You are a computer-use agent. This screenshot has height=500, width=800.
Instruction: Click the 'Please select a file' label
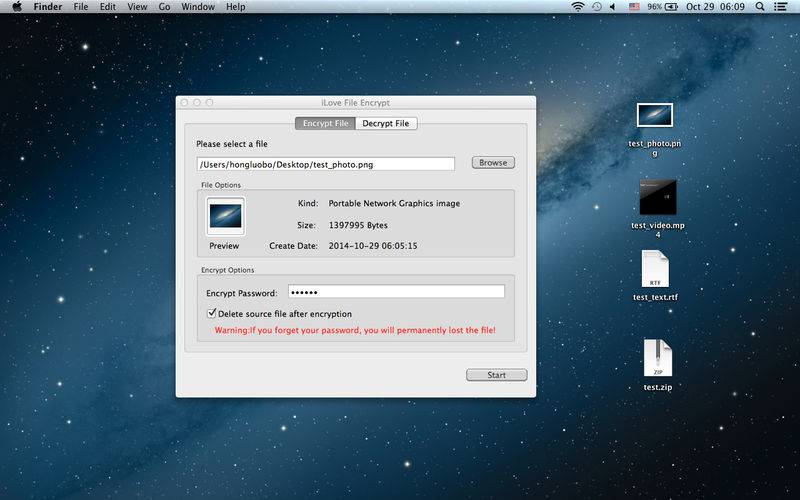(x=232, y=144)
